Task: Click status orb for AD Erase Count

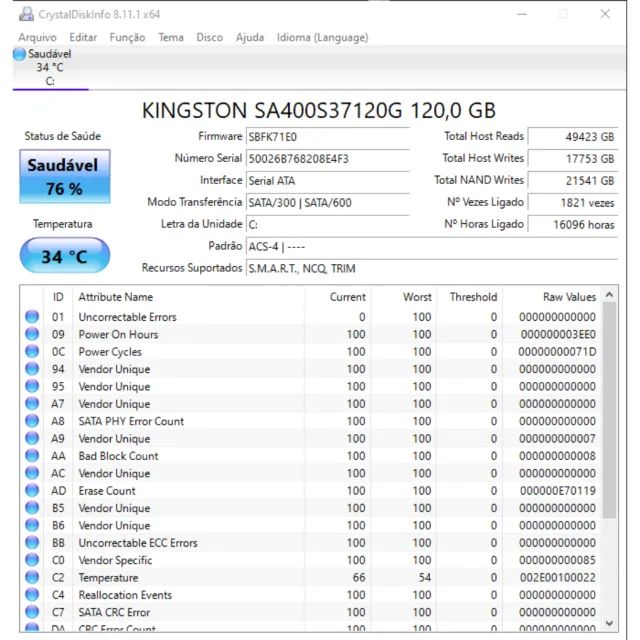Action: [32, 491]
